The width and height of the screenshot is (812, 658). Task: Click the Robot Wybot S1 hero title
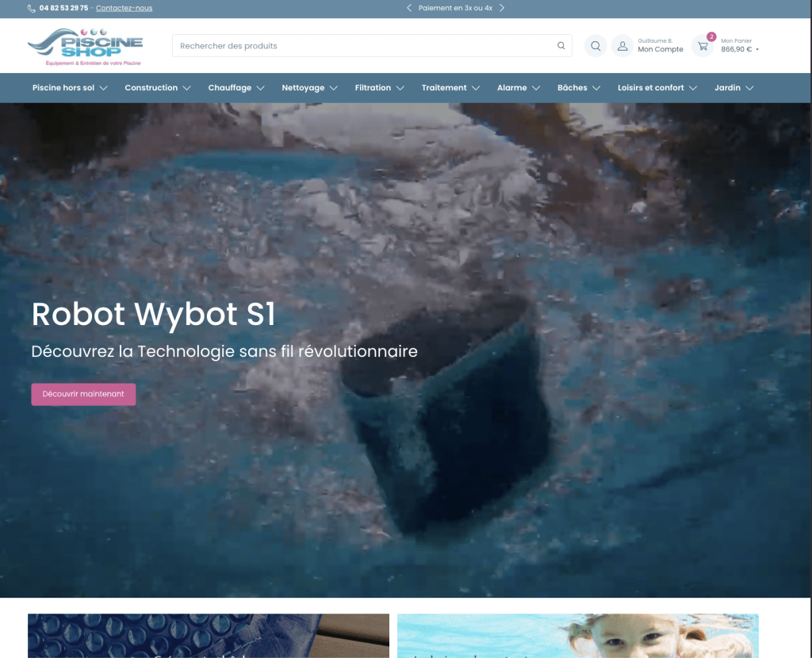pos(153,314)
